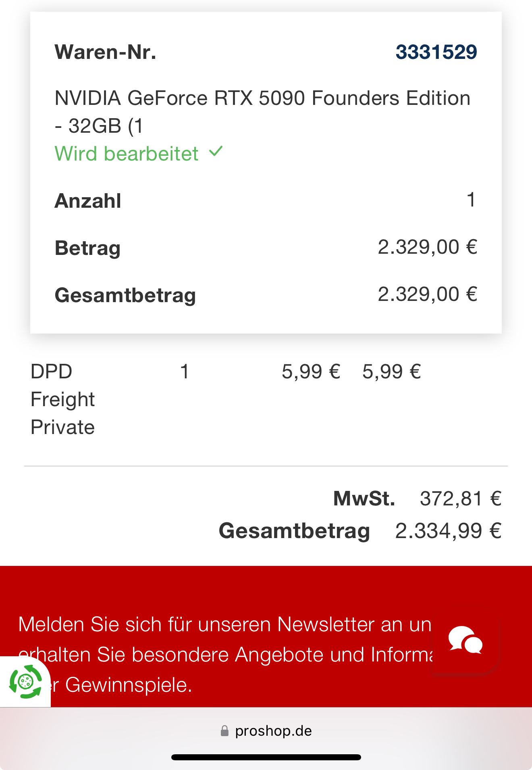Image resolution: width=532 pixels, height=770 pixels.
Task: Click the Anzahl quantity value
Action: (471, 200)
